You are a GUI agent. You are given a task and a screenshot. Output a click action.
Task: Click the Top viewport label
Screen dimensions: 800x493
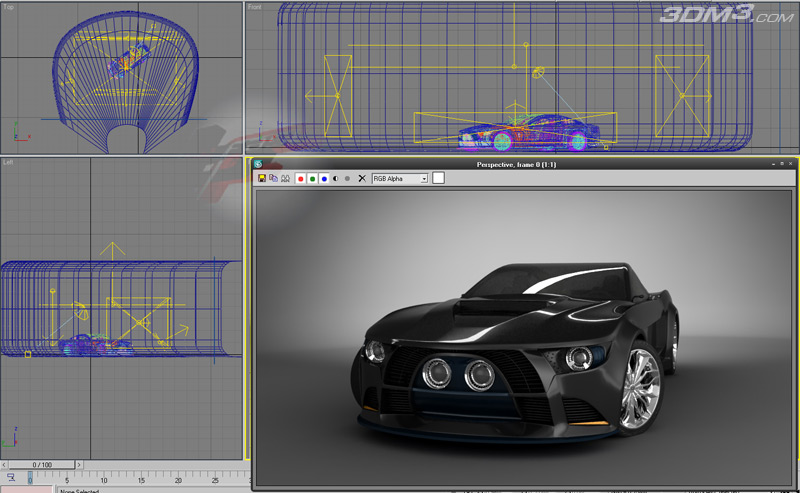[x=9, y=7]
